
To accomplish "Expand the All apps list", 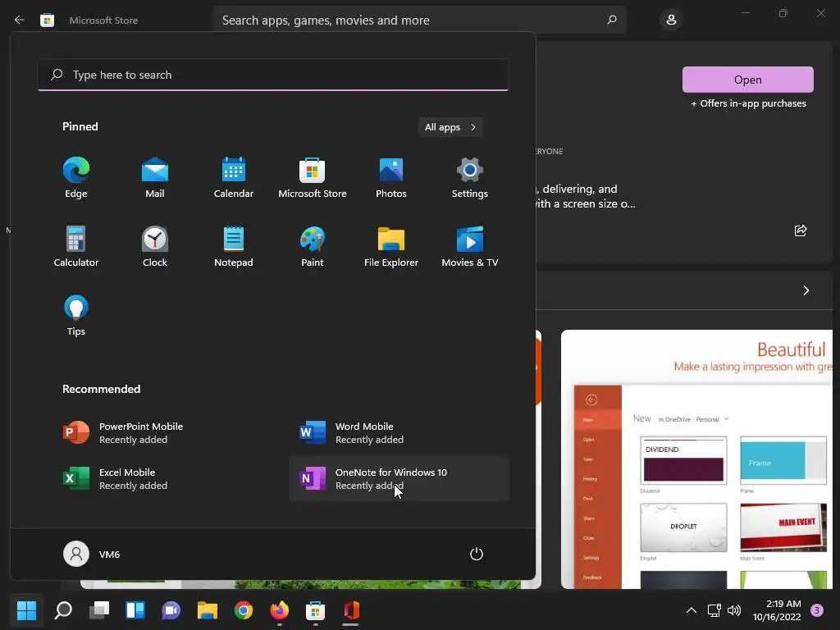I will 450,127.
